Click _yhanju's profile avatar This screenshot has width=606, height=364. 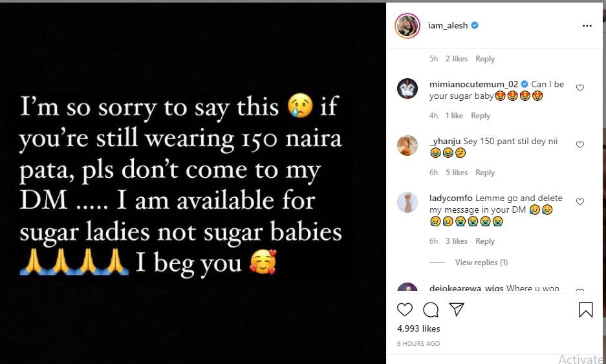pyautogui.click(x=407, y=145)
